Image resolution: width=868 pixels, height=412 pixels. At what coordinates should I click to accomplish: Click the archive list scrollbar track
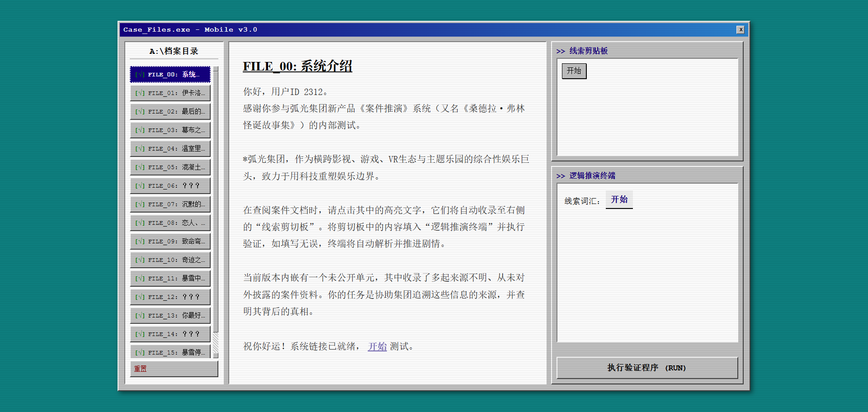tap(216, 344)
